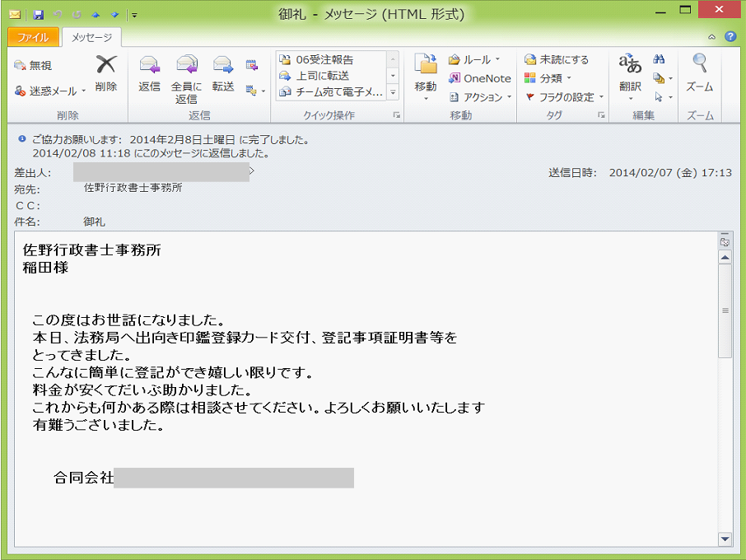Choose quick step 06受注報告

click(x=324, y=59)
